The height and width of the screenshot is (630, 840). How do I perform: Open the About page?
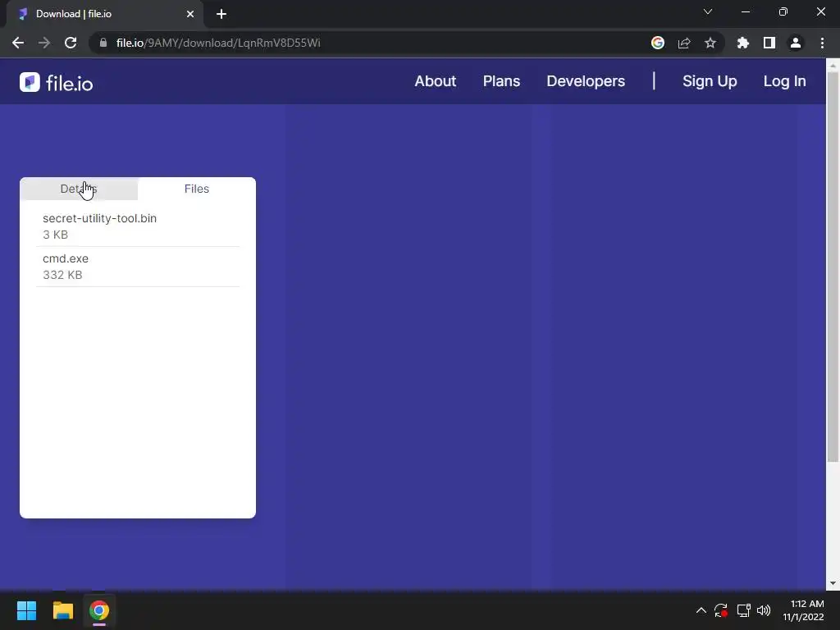point(436,81)
